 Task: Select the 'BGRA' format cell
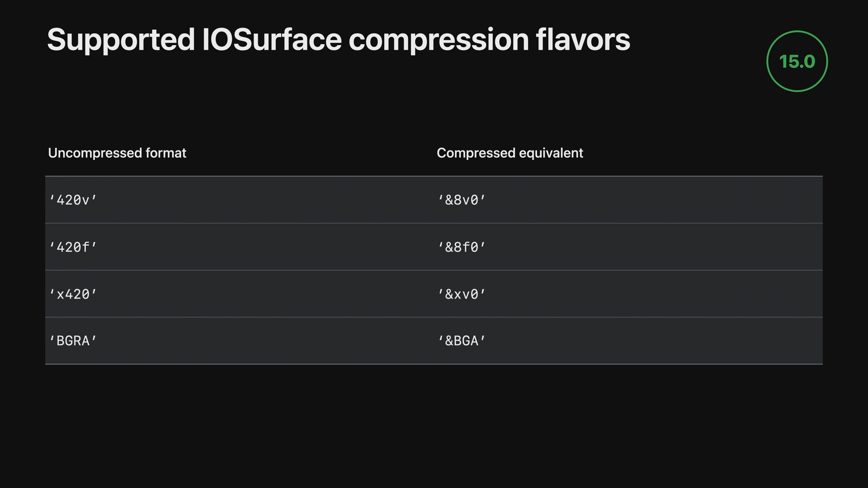click(x=73, y=341)
